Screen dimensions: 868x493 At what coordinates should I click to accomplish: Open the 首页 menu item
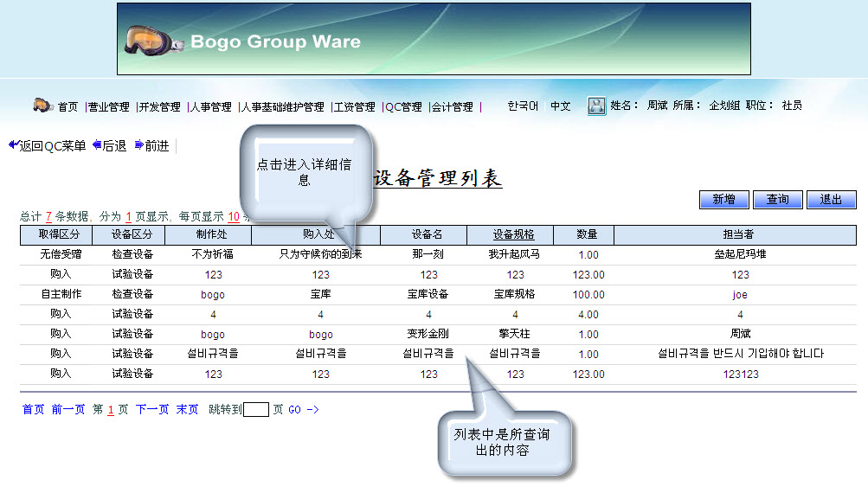tap(68, 106)
